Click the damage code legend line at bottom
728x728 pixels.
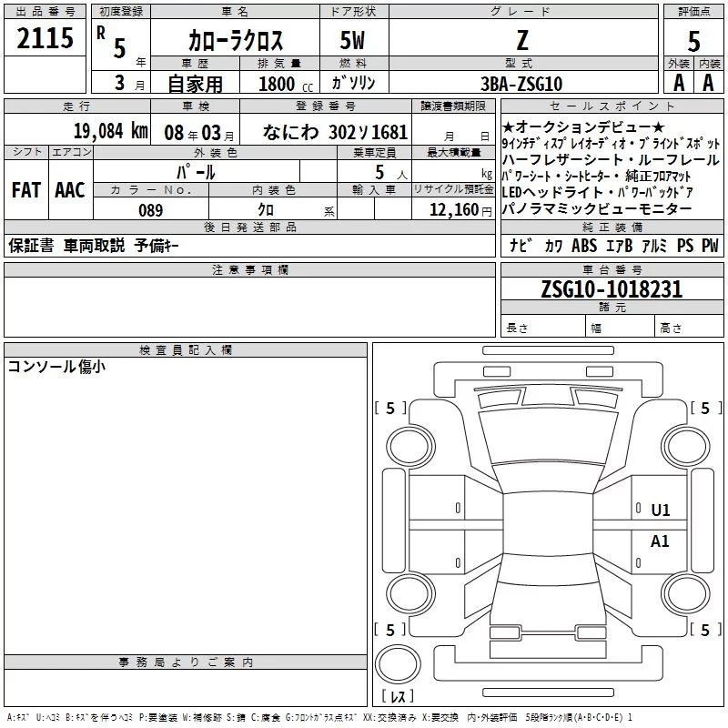[x=319, y=717]
